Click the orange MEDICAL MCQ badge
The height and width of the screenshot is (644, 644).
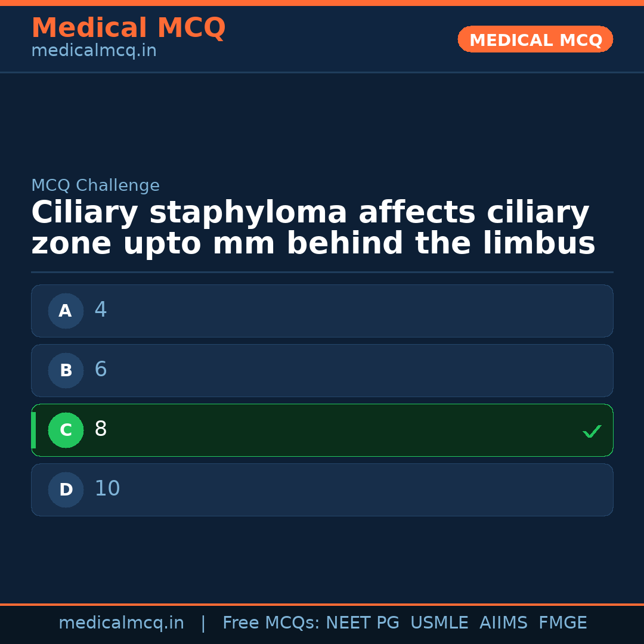[x=535, y=39]
